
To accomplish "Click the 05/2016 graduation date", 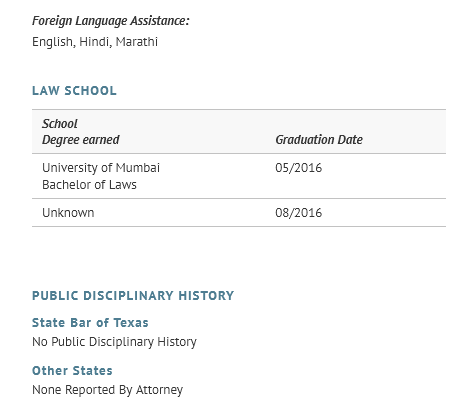I will (299, 168).
